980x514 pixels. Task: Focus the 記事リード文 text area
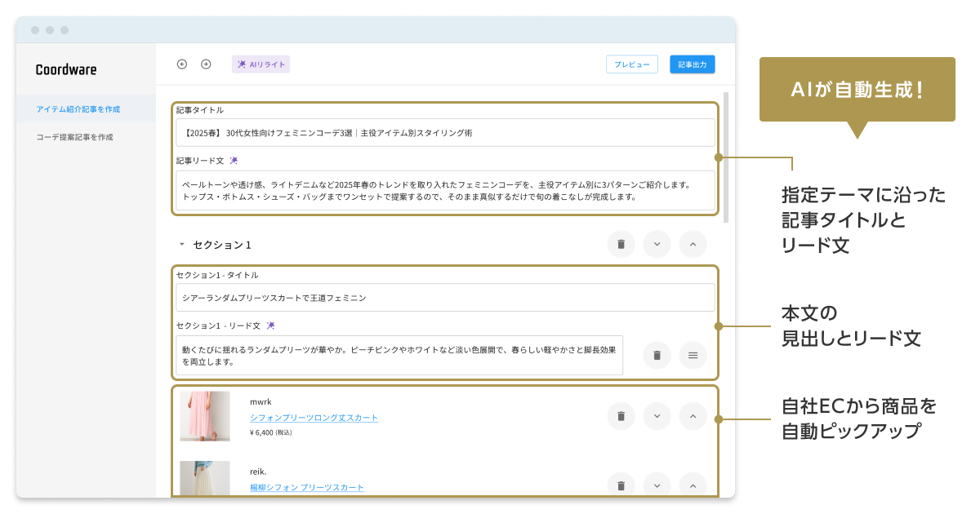pyautogui.click(x=445, y=191)
